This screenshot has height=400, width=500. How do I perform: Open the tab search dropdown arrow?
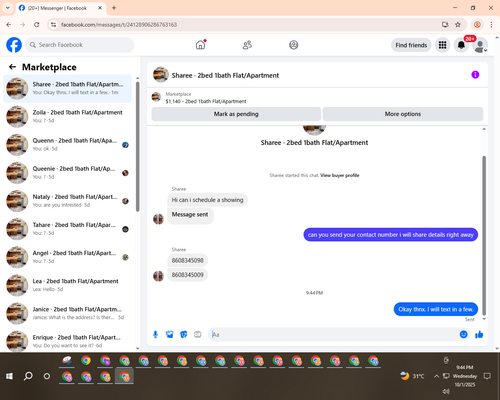coord(8,8)
